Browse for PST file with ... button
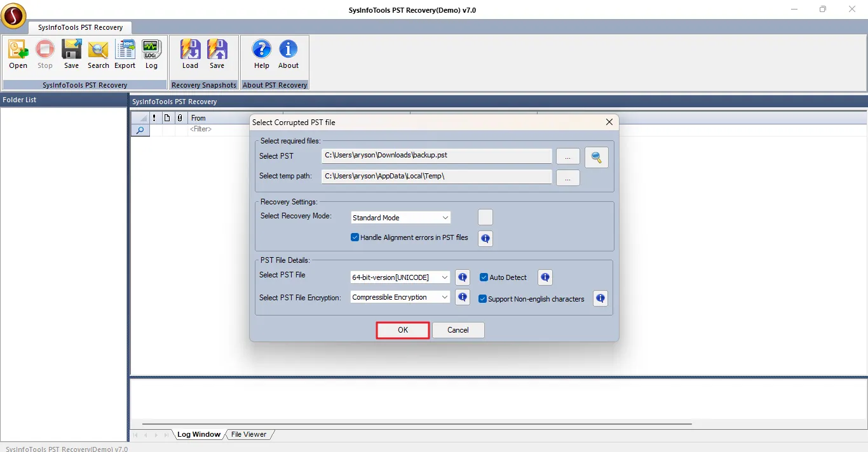The image size is (868, 452). click(568, 156)
